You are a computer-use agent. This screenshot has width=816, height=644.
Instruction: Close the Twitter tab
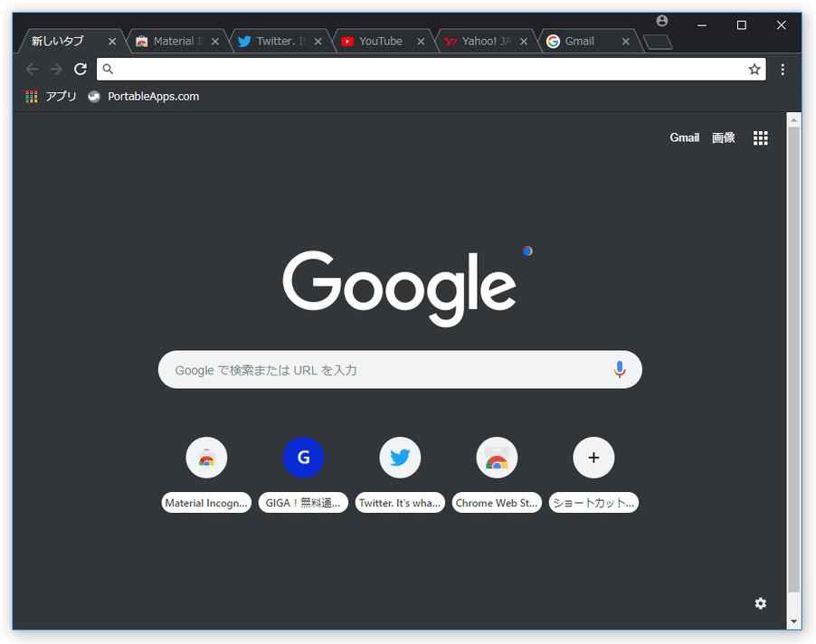pyautogui.click(x=318, y=42)
